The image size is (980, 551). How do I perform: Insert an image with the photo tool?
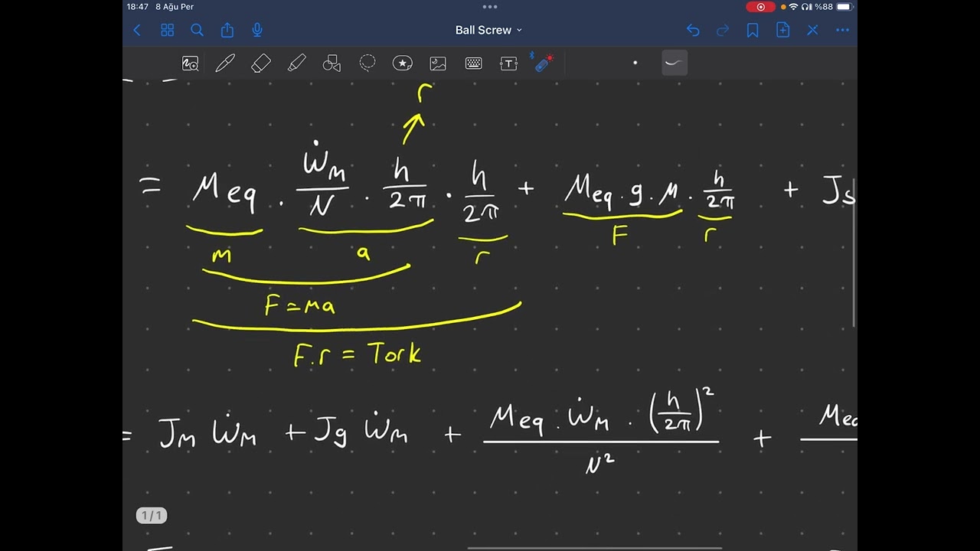point(438,64)
